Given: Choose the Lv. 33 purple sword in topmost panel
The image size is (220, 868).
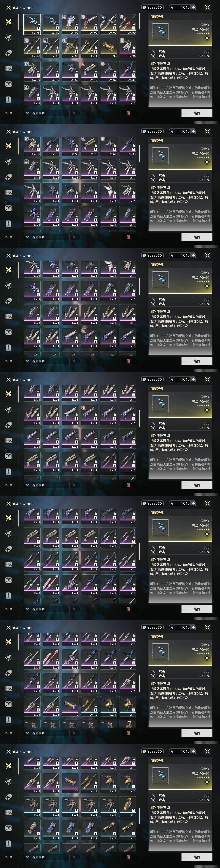Looking at the screenshot, I should coord(128,71).
